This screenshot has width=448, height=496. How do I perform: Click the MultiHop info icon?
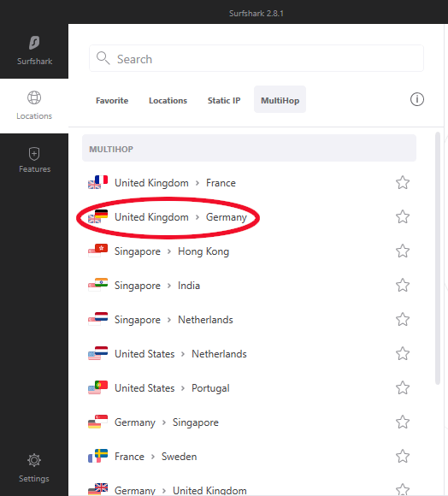pyautogui.click(x=417, y=99)
